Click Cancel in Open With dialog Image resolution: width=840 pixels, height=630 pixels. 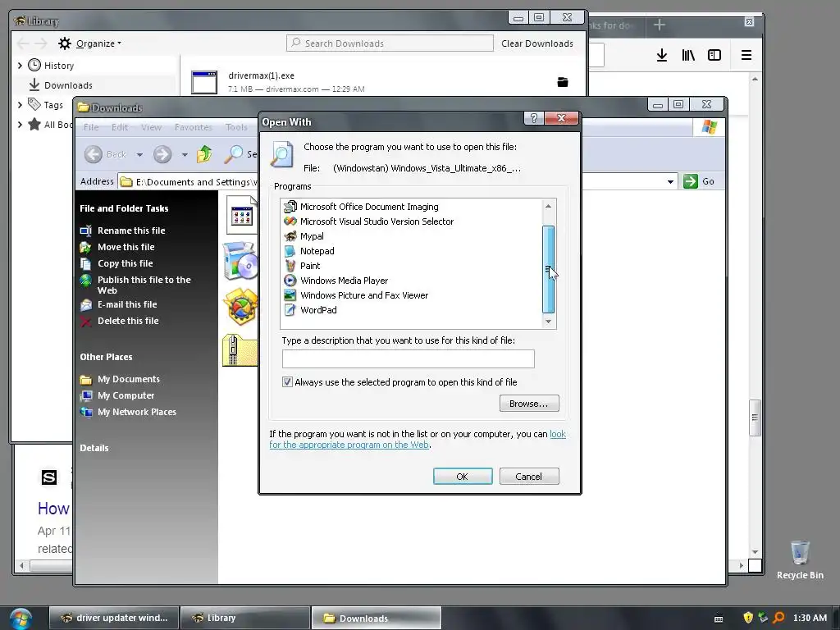point(529,477)
